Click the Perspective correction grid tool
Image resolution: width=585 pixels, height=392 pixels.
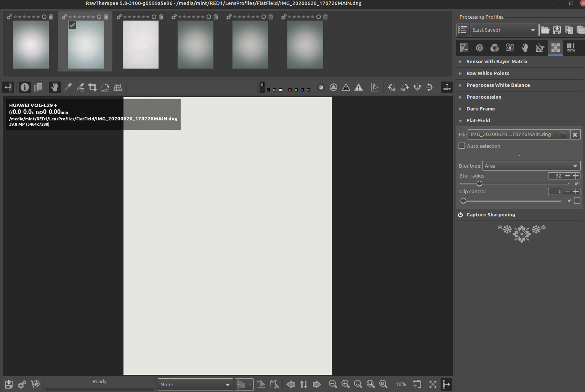click(118, 87)
